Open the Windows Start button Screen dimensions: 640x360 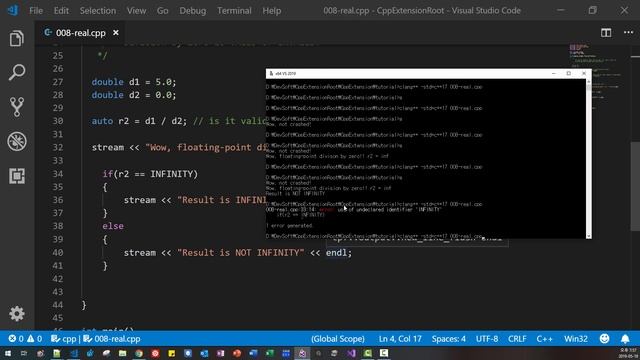tap(8, 353)
